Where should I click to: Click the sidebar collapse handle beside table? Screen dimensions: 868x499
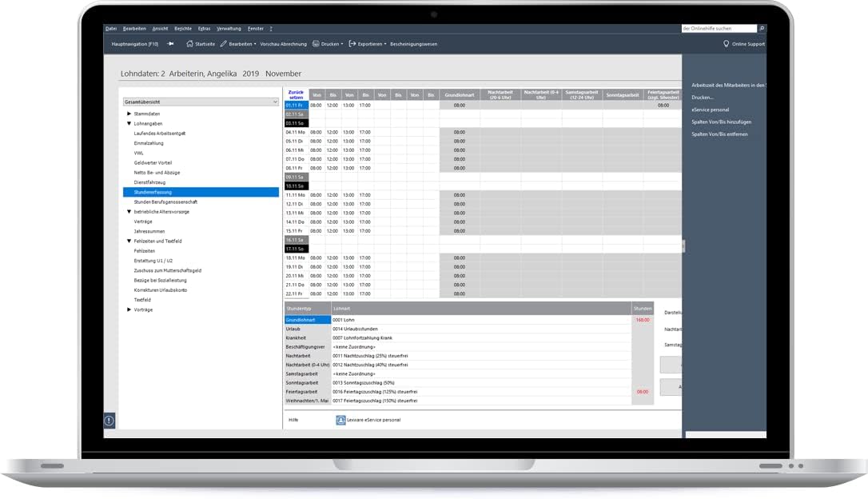[x=683, y=246]
